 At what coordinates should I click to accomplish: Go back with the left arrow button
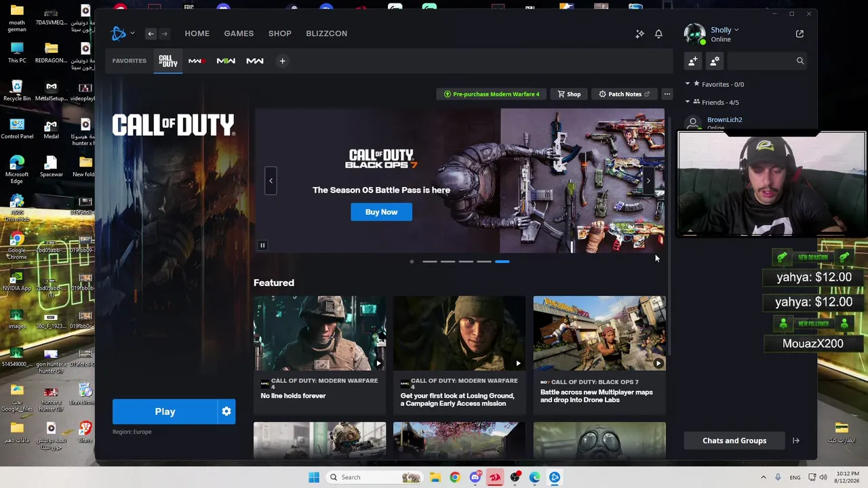pos(151,33)
